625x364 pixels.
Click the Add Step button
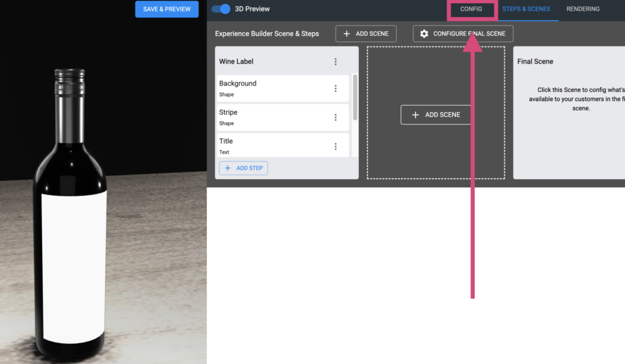pos(244,168)
